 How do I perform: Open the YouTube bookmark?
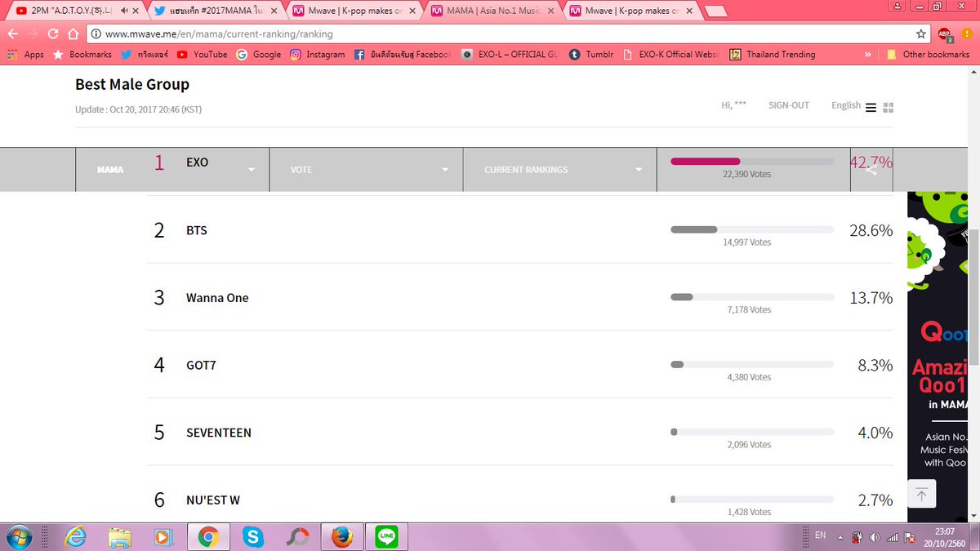coord(202,55)
